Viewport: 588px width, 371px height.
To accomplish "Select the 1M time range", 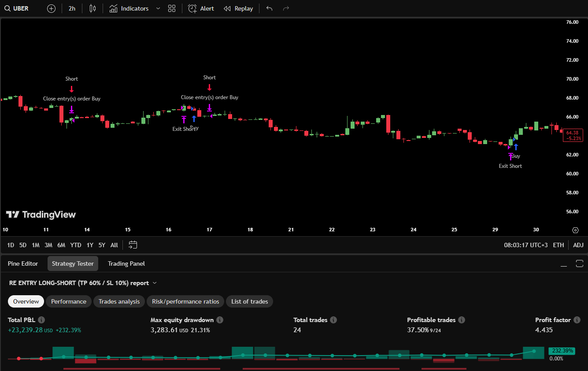I will pyautogui.click(x=36, y=245).
